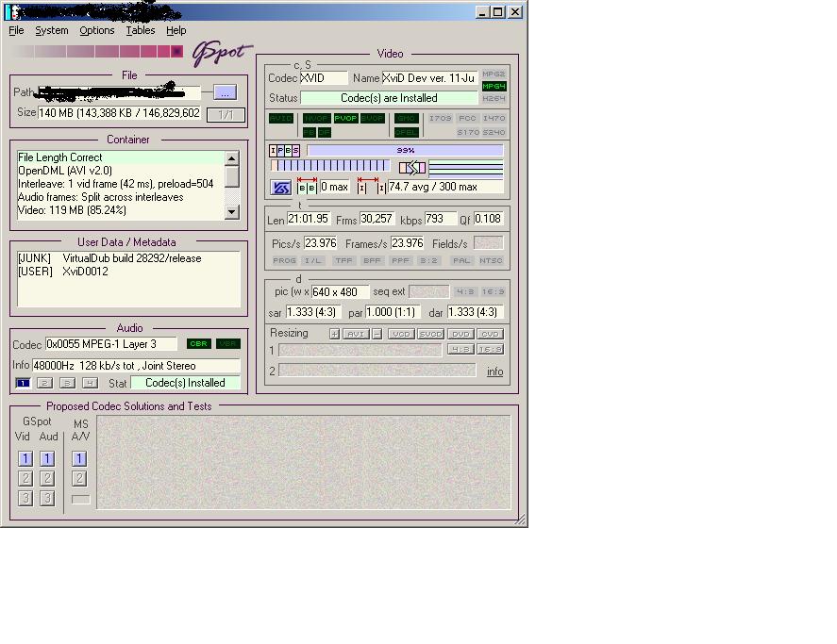Screen dimensions: 837x644
Task: Click the PAL indicator
Action: click(x=461, y=260)
